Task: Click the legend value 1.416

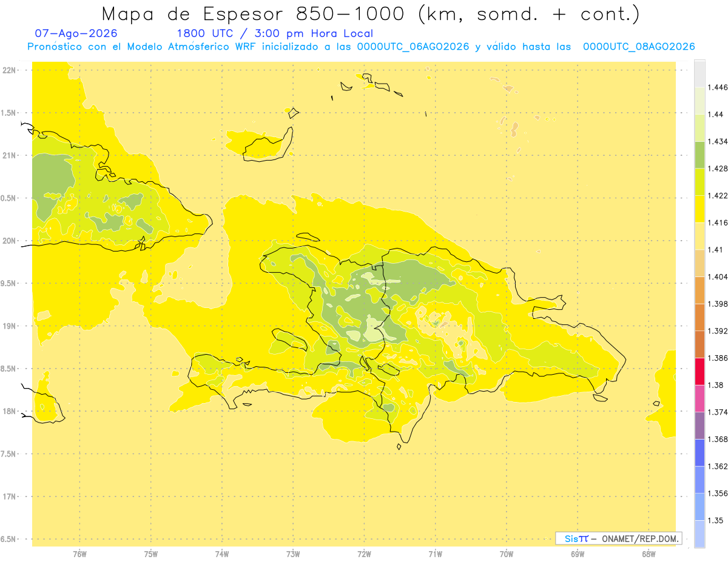Action: tap(718, 222)
